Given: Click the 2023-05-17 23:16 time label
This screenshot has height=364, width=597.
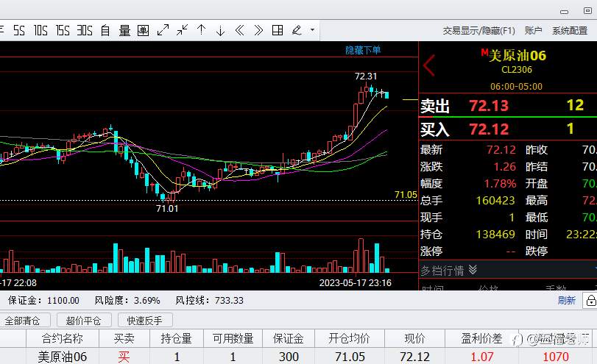Looking at the screenshot, I should click(356, 283).
